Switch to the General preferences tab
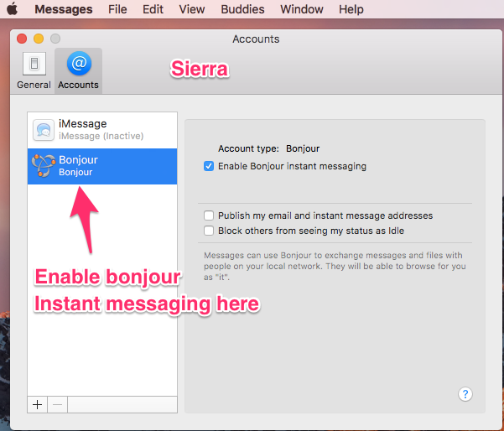 coord(34,70)
